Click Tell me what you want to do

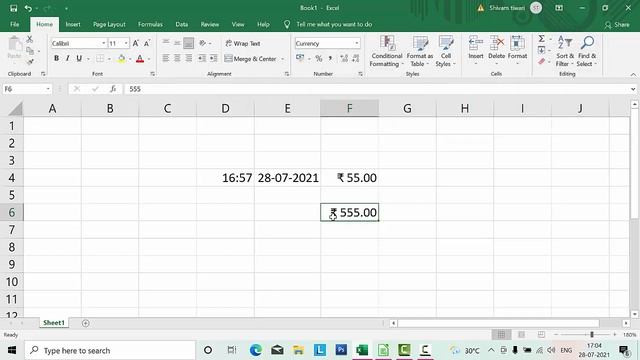[x=334, y=24]
